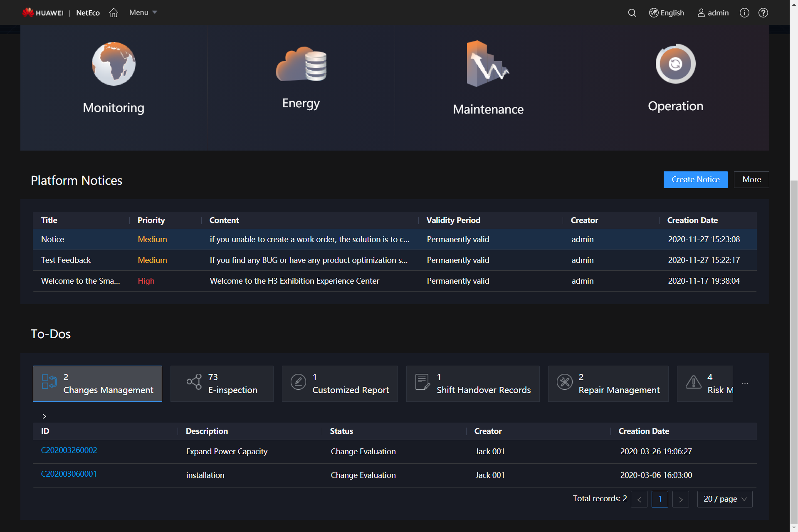Switch to the E-inspection tab
The image size is (798, 532).
tap(222, 384)
